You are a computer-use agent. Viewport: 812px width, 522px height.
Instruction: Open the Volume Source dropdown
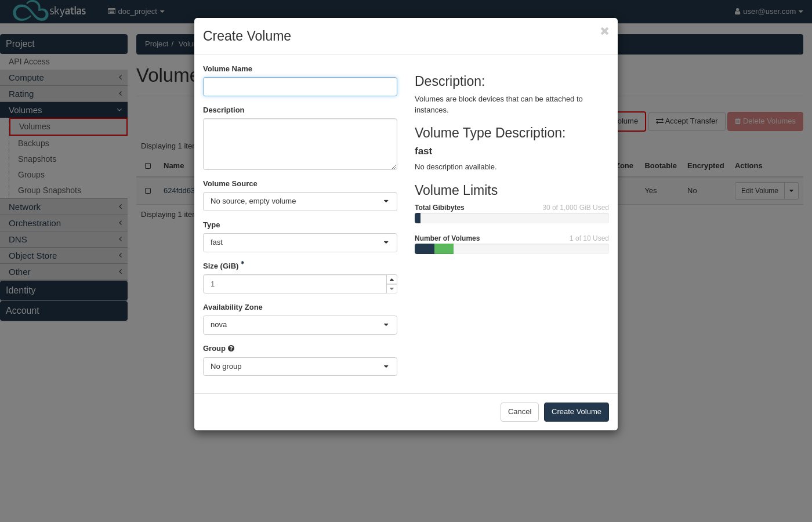(300, 201)
